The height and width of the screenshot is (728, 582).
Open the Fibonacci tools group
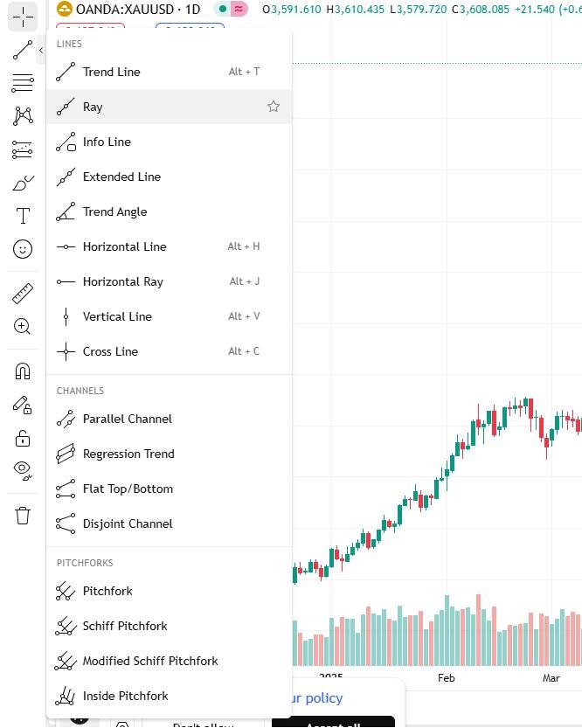tap(22, 83)
